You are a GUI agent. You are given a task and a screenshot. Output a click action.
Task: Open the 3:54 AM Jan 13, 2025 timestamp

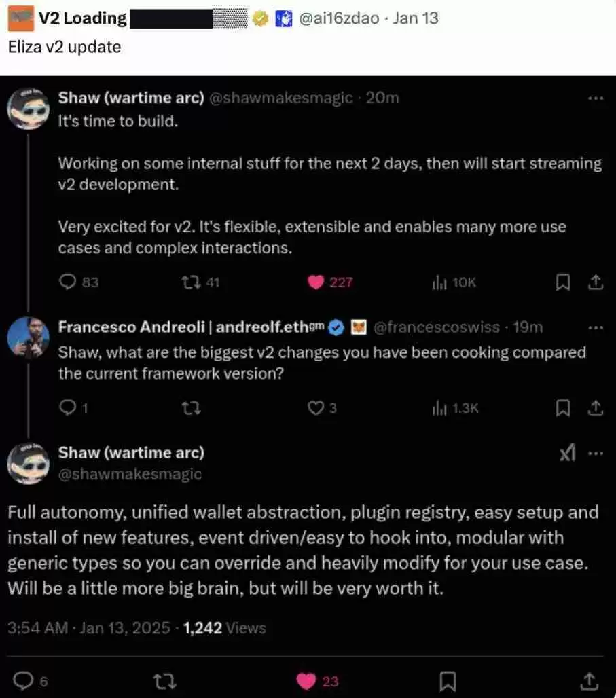88,628
